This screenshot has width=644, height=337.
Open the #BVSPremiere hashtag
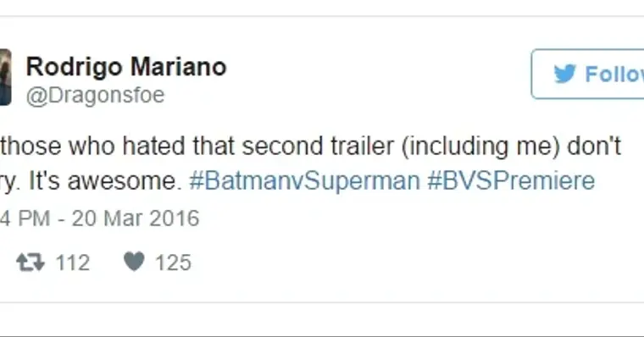(x=511, y=180)
